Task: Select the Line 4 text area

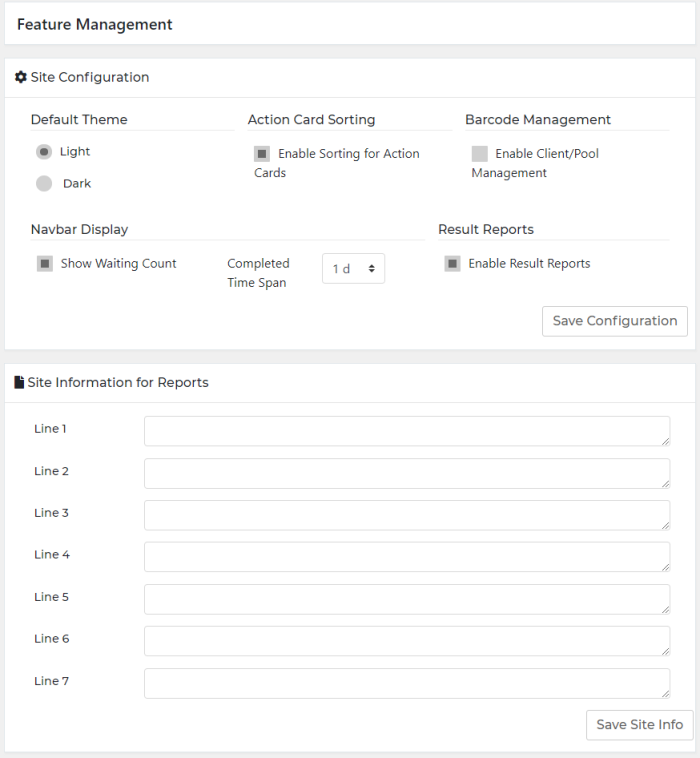Action: pos(406,557)
